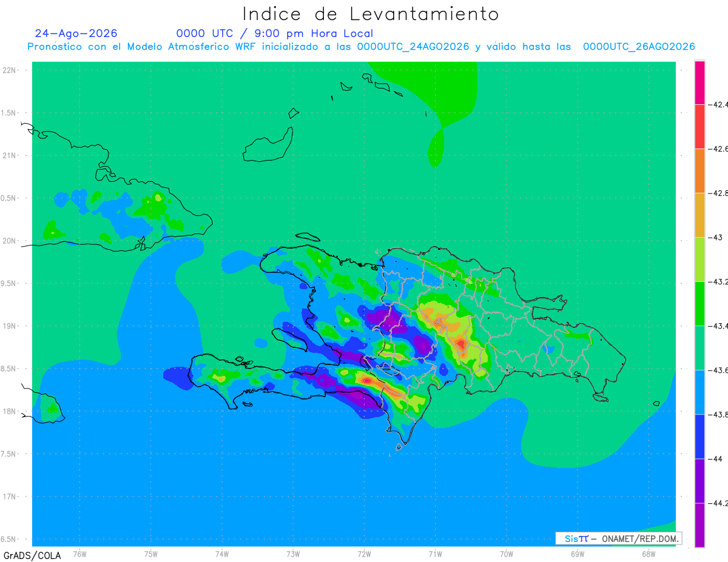This screenshot has width=728, height=562.
Task: Click the -44.2 legend value
Action: click(718, 503)
